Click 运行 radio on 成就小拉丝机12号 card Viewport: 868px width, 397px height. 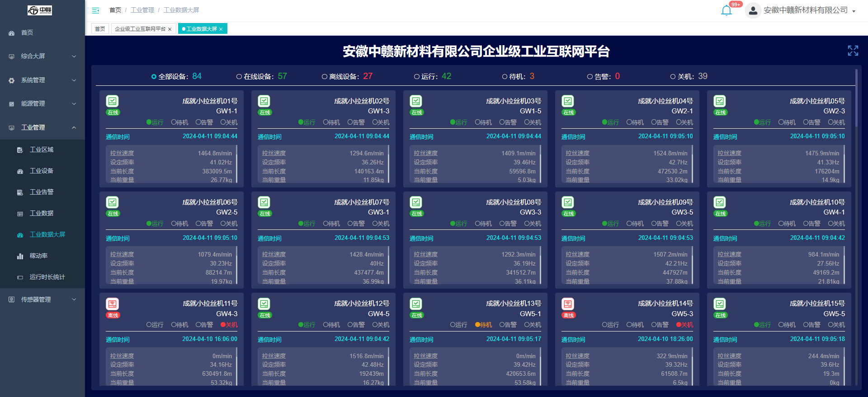pyautogui.click(x=301, y=325)
